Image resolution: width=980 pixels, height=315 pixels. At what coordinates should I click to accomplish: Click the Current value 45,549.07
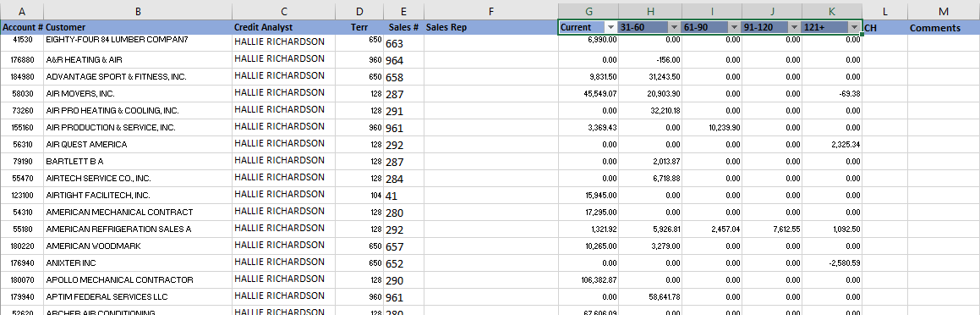coord(589,94)
